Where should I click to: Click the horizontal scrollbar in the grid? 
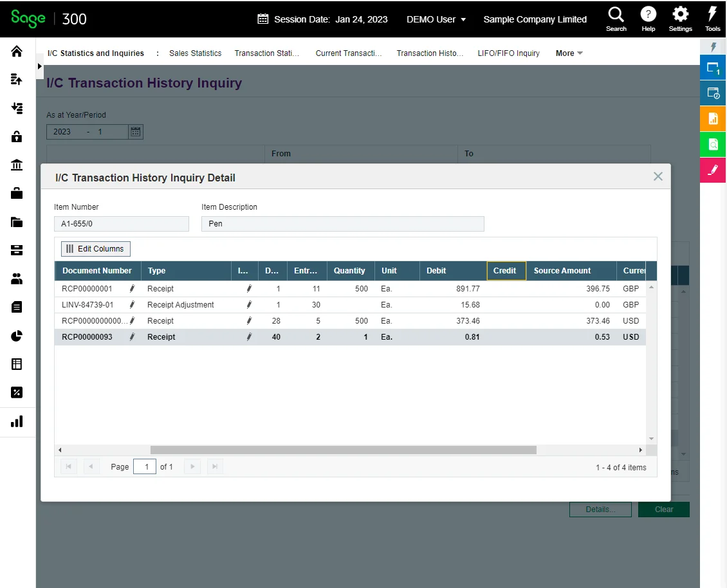point(343,450)
